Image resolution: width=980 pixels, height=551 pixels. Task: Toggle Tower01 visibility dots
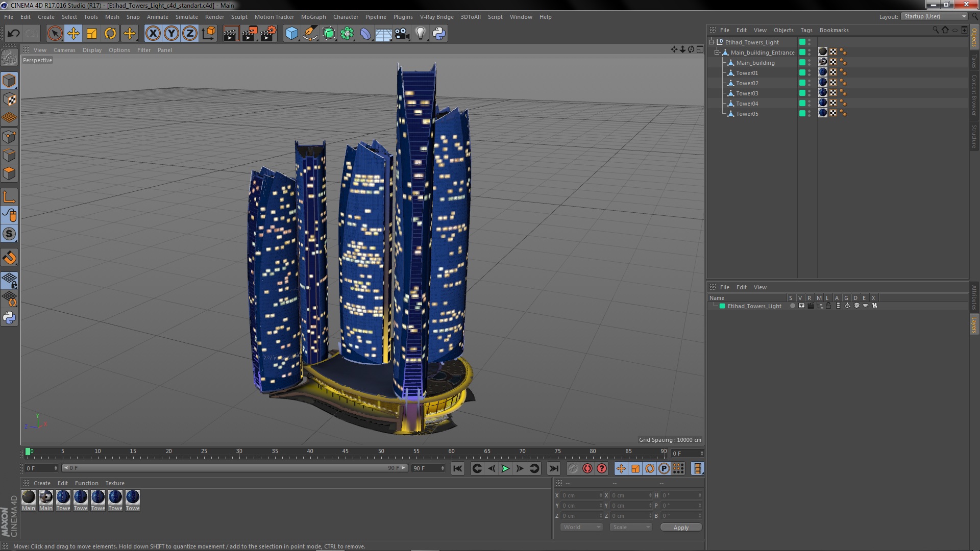pos(810,73)
